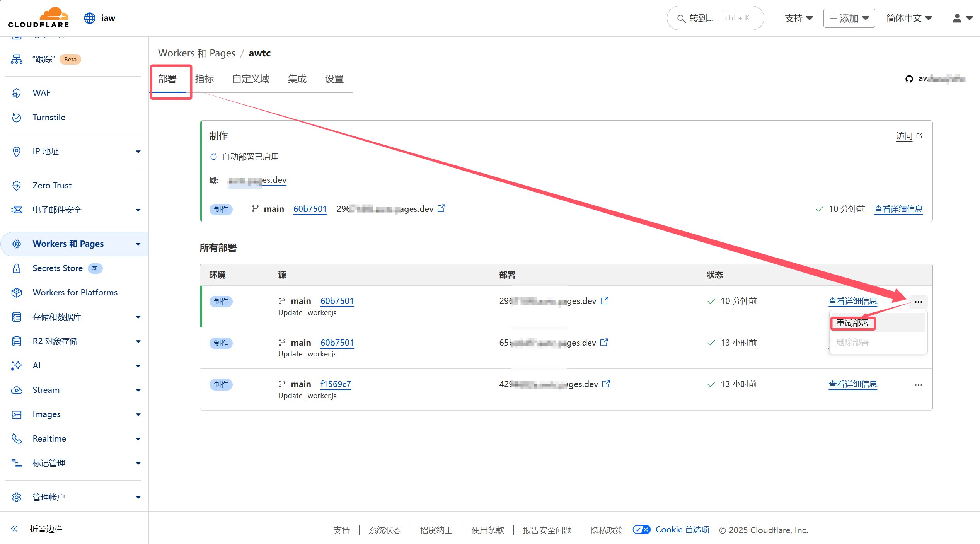Click the 折叠边栏 label

[x=46, y=529]
